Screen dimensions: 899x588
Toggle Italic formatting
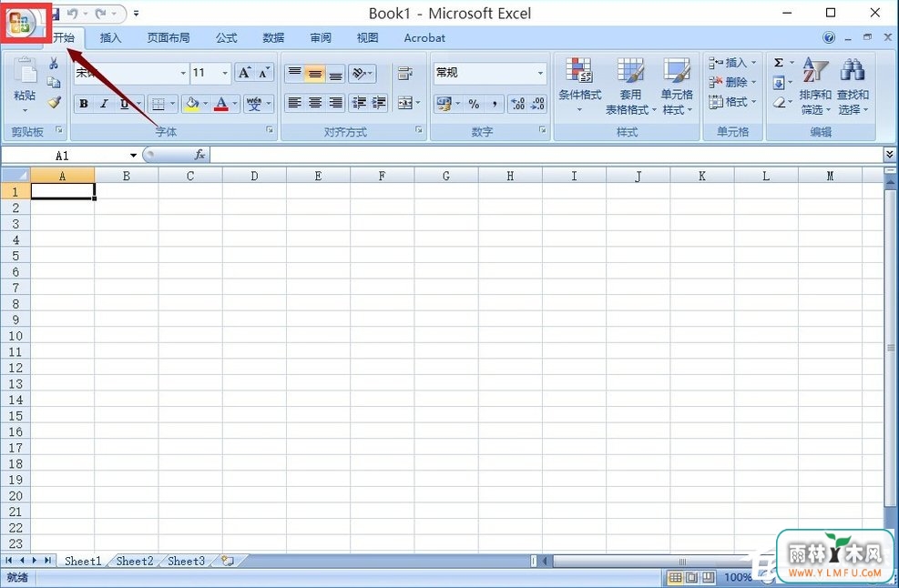[x=104, y=104]
